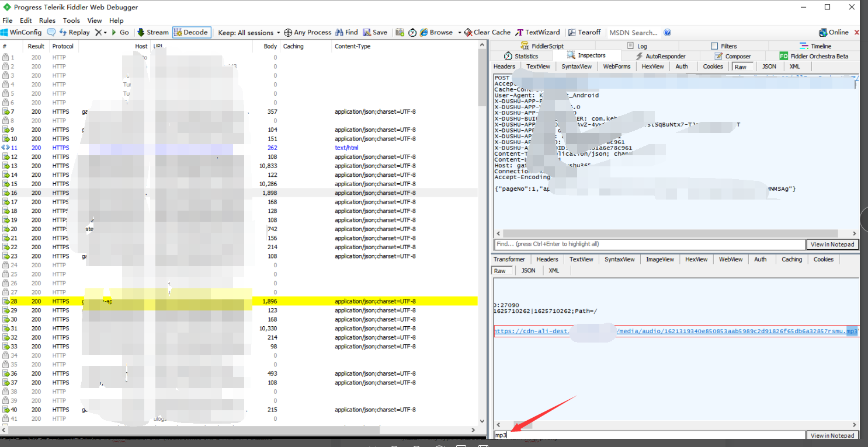The image size is (868, 447).
Task: Select request HexView inspector tab
Action: tap(652, 67)
